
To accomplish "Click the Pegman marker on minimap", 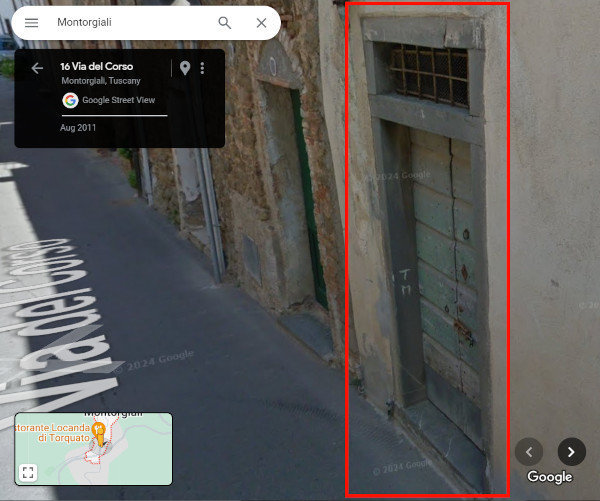I will point(99,434).
